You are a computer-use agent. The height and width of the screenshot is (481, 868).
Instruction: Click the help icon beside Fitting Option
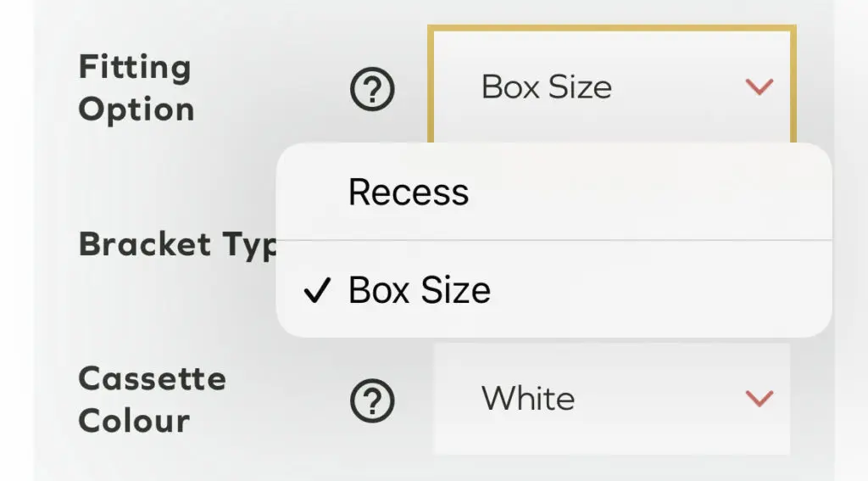point(372,88)
